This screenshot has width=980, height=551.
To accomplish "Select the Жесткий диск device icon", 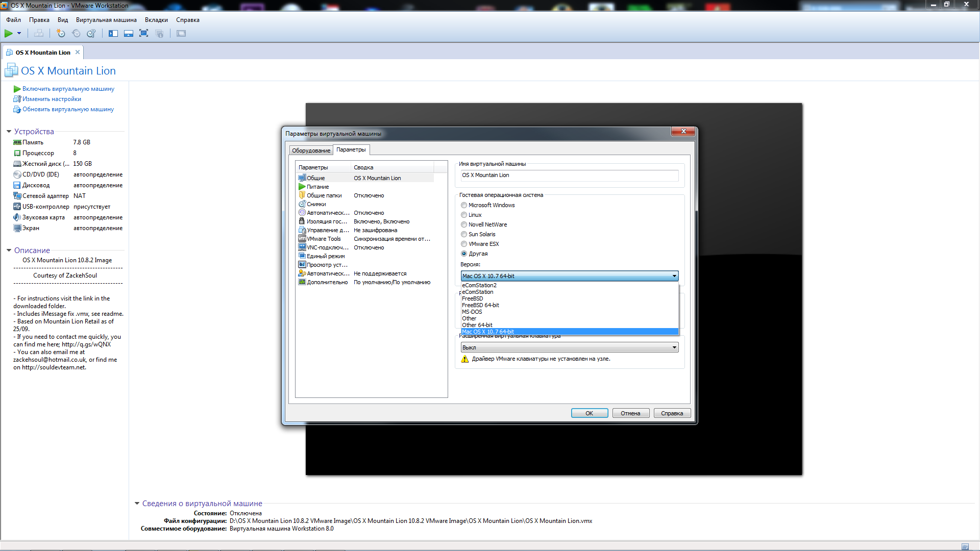I will [17, 164].
